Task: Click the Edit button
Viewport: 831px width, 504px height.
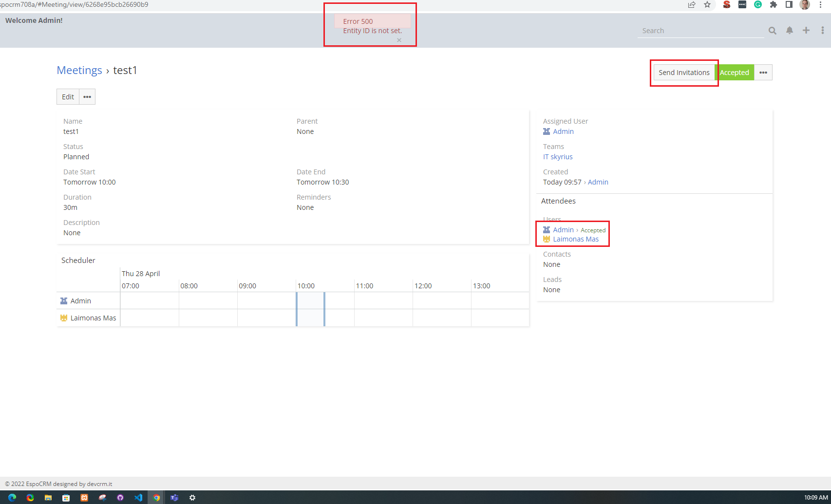Action: (68, 97)
